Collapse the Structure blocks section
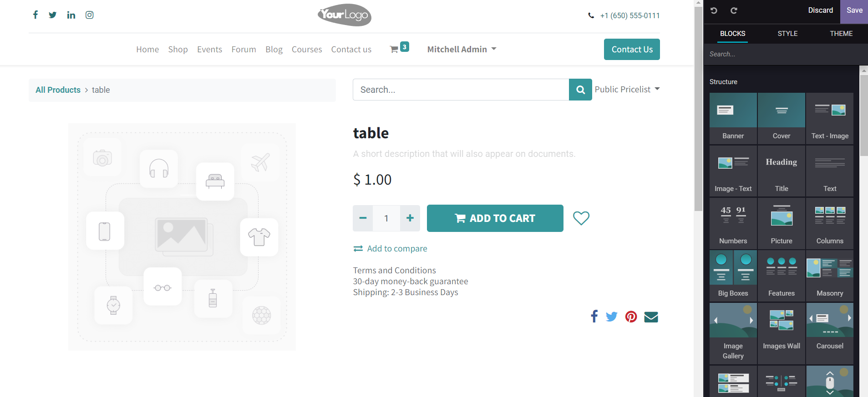The width and height of the screenshot is (868, 397). click(723, 82)
